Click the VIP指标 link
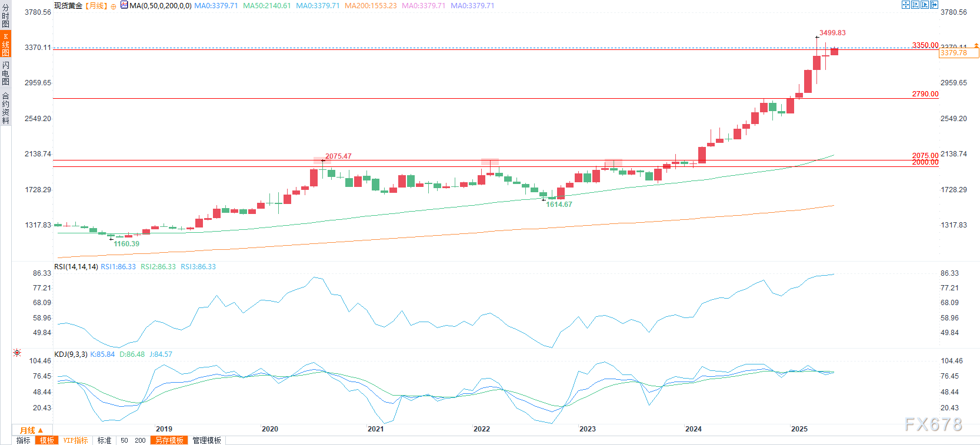The width and height of the screenshot is (980, 445). click(75, 440)
